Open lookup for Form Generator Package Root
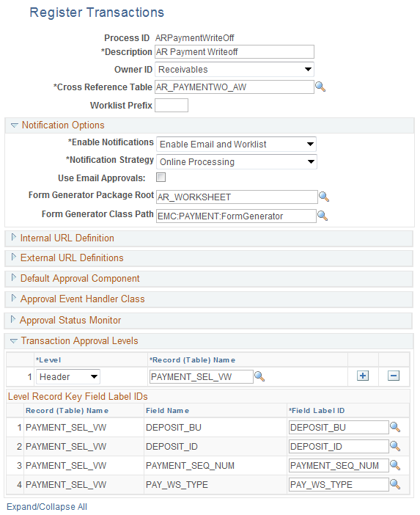This screenshot has height=515, width=420. click(324, 197)
